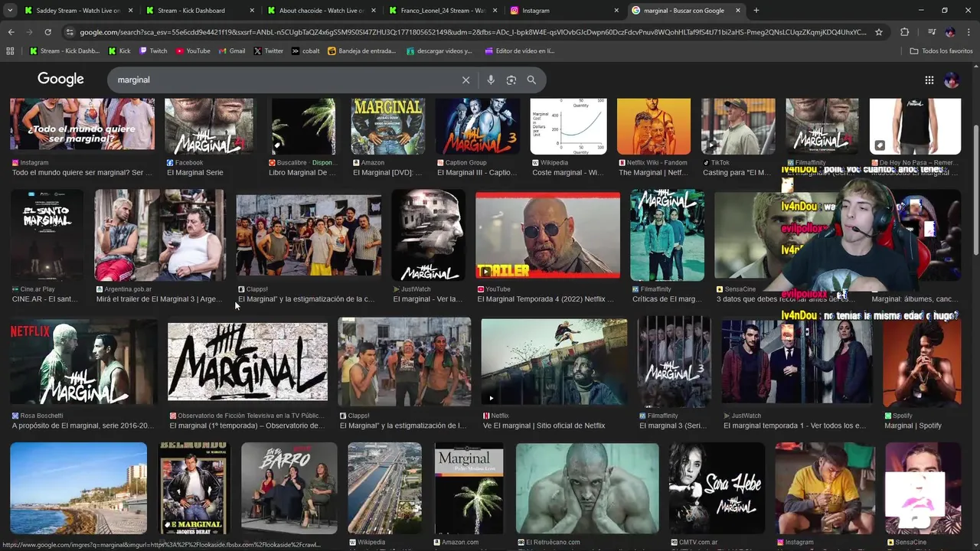Open the Rosa Boschetti Netflix El Marginal image
The height and width of the screenshot is (551, 980).
[83, 361]
